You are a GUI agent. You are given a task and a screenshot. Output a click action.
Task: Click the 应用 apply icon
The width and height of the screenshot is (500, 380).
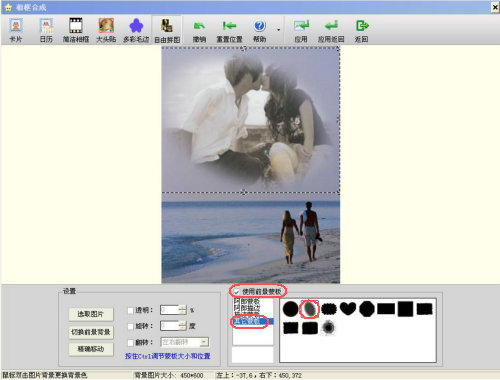pyautogui.click(x=301, y=26)
